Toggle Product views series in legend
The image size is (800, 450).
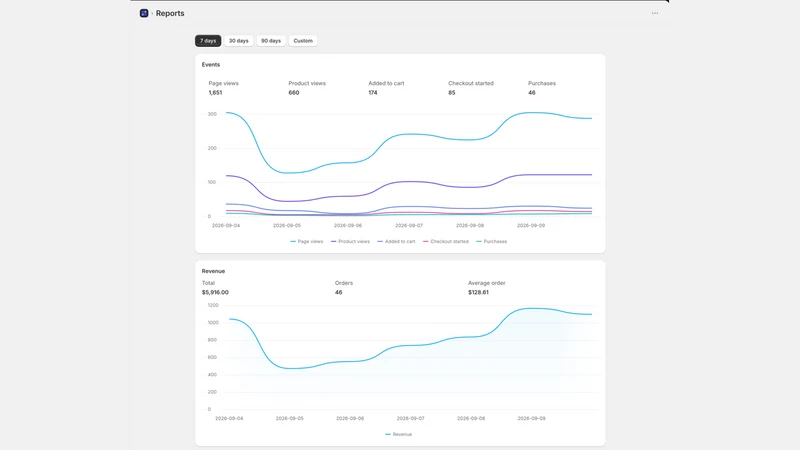350,241
